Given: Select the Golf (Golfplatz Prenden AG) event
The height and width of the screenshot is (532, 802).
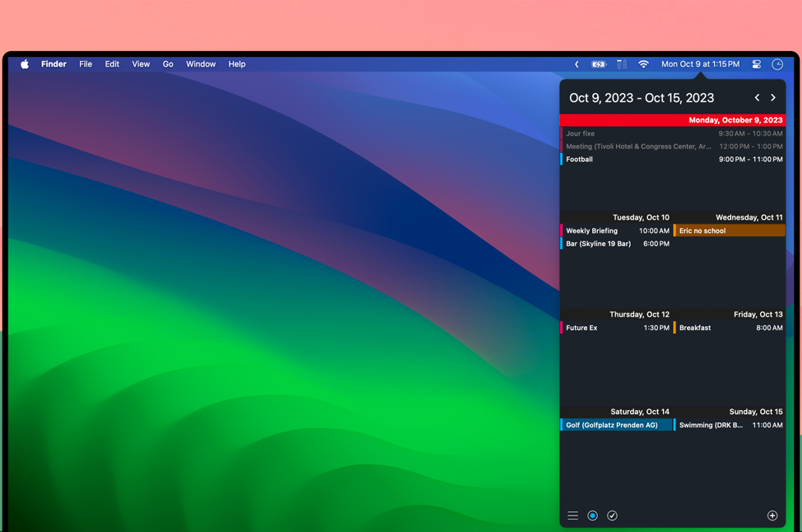Looking at the screenshot, I should pos(616,425).
